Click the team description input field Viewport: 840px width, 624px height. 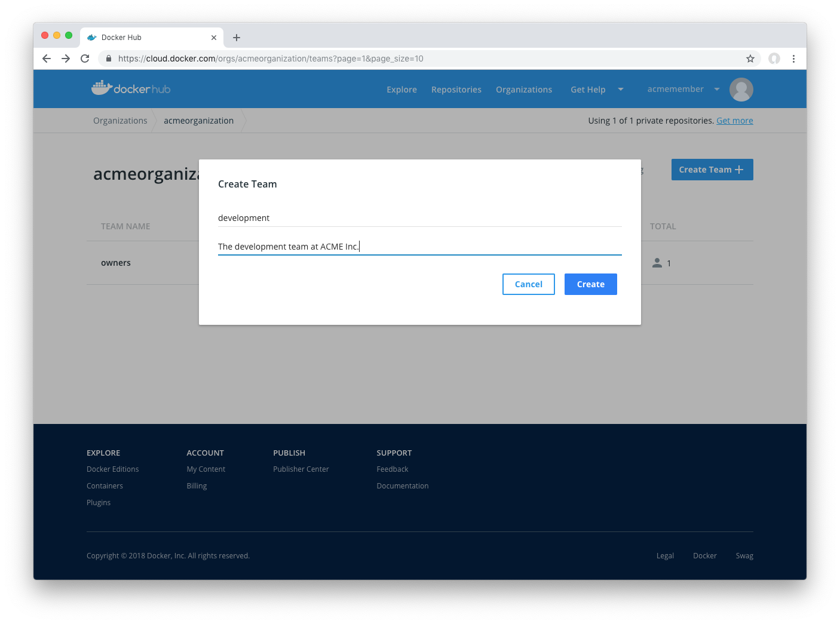(x=418, y=246)
